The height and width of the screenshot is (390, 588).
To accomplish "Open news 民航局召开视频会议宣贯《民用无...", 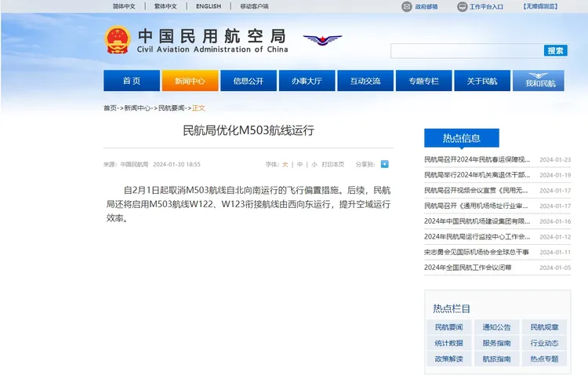I will point(476,191).
